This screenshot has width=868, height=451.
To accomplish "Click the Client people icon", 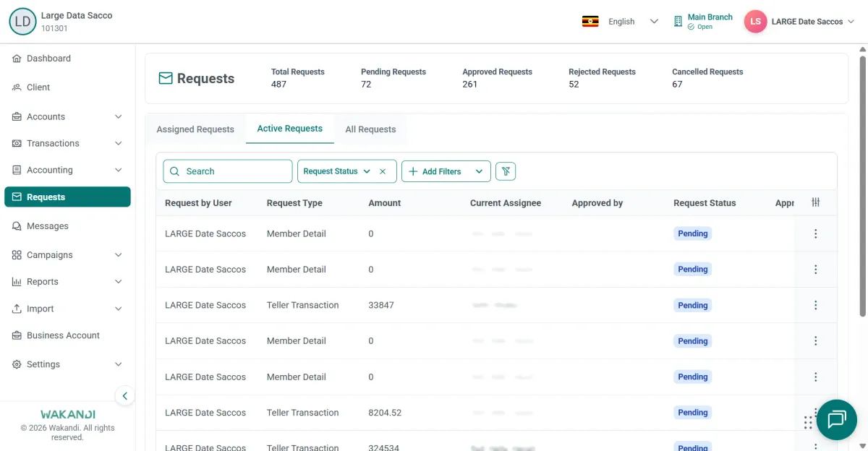I will click(17, 87).
